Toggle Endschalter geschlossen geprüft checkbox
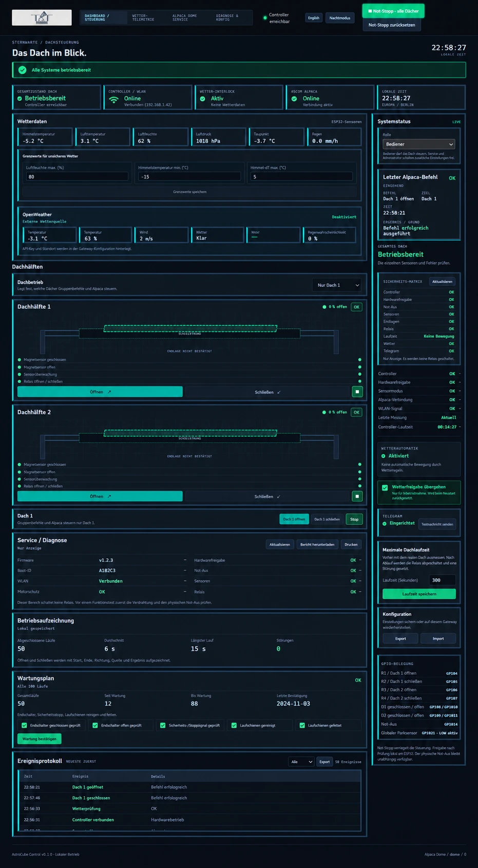 click(24, 726)
